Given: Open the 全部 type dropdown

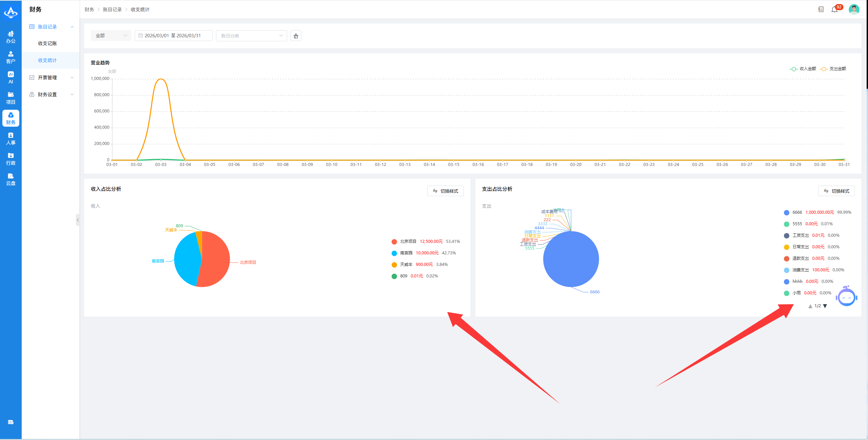Looking at the screenshot, I should [111, 36].
